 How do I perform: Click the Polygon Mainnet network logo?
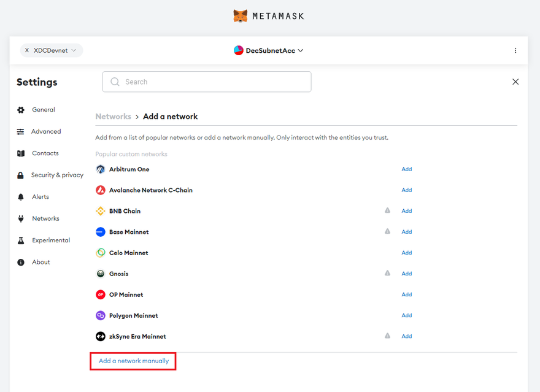click(101, 315)
